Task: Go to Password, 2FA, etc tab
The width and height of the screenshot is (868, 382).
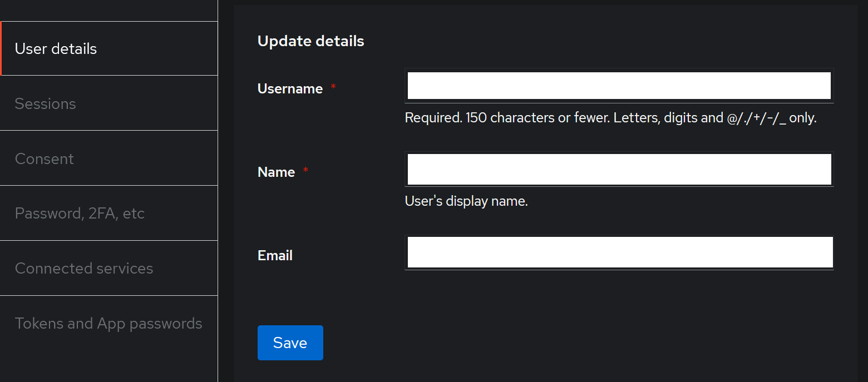Action: [x=109, y=214]
